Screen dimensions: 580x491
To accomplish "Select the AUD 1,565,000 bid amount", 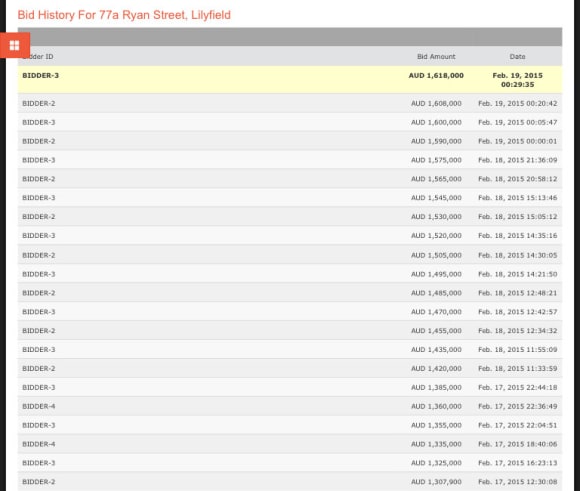I will point(436,179).
